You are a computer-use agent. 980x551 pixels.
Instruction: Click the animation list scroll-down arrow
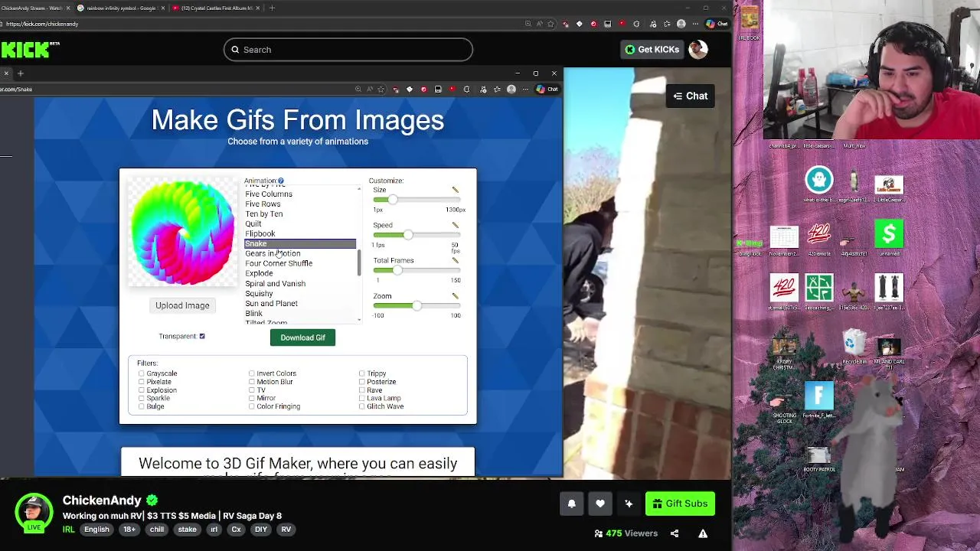pyautogui.click(x=359, y=319)
